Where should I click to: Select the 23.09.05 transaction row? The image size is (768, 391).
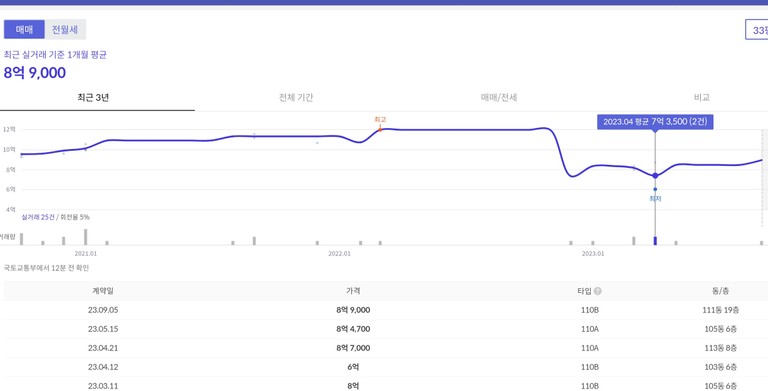tap(384, 310)
